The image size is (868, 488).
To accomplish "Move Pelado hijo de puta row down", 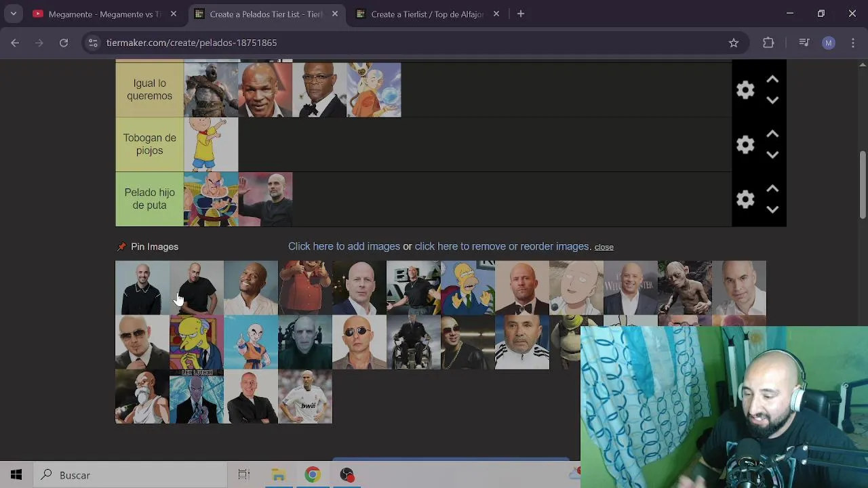I will (772, 209).
